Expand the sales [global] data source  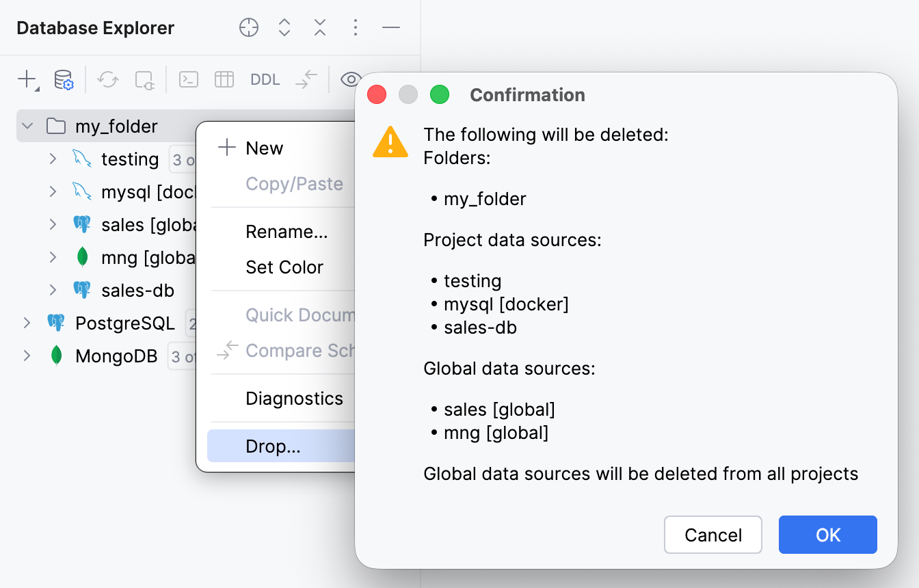(53, 225)
